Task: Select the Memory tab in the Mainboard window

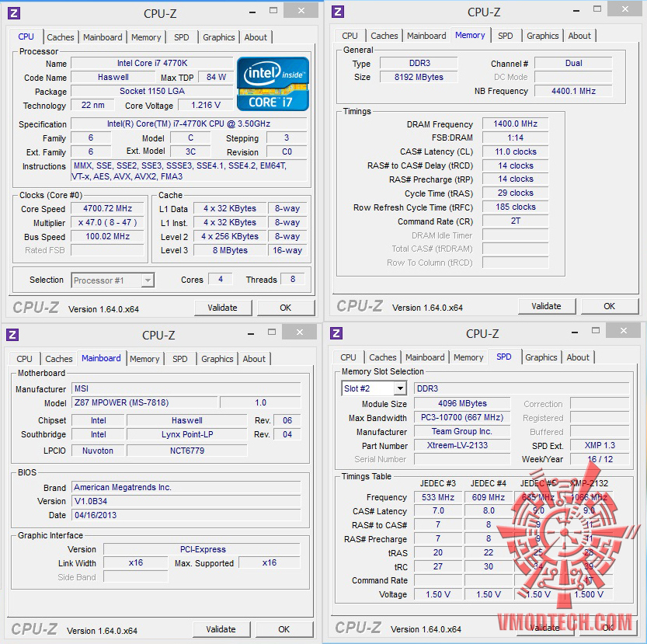Action: (x=144, y=359)
